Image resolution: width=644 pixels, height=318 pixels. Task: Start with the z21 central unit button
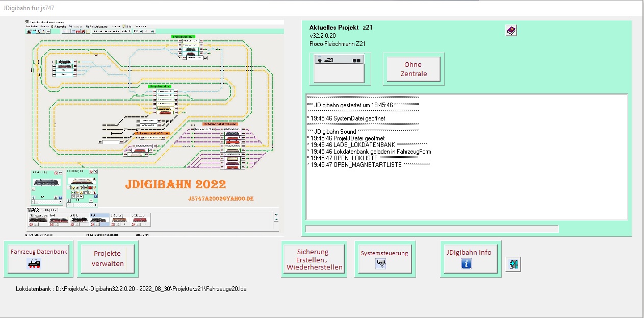339,68
